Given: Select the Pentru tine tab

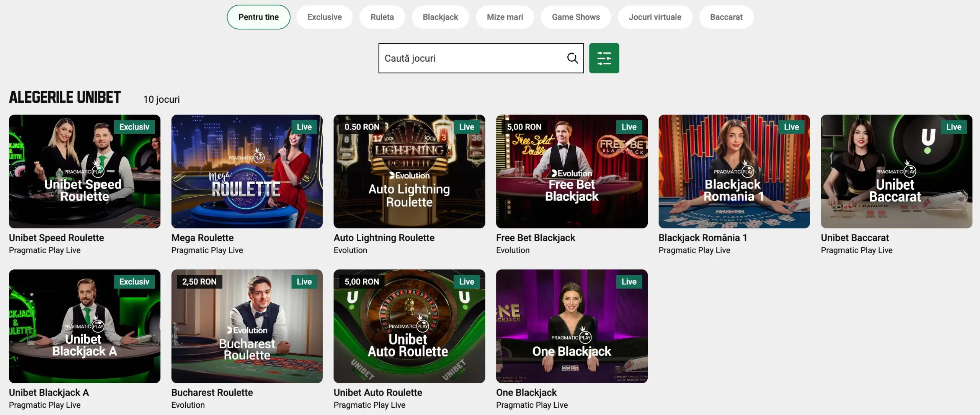Looking at the screenshot, I should (259, 17).
